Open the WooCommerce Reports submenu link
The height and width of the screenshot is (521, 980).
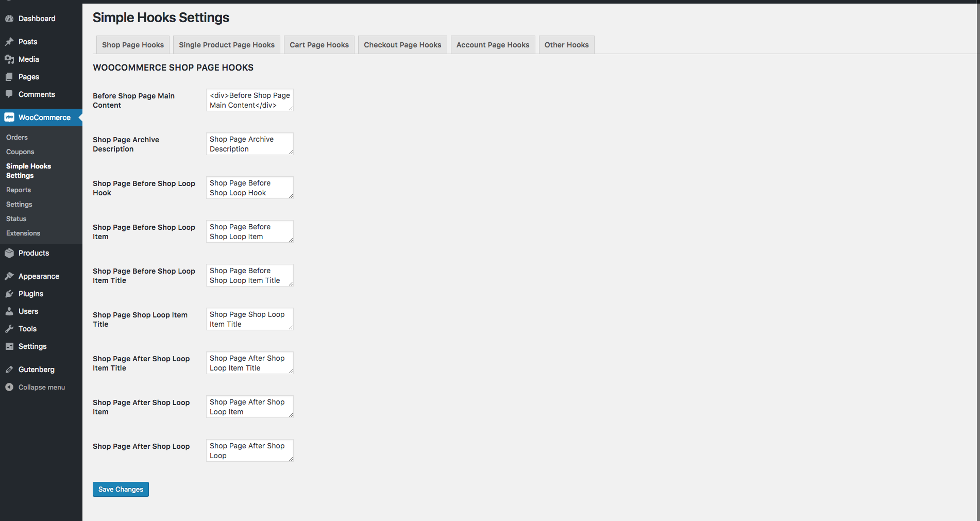pyautogui.click(x=19, y=190)
